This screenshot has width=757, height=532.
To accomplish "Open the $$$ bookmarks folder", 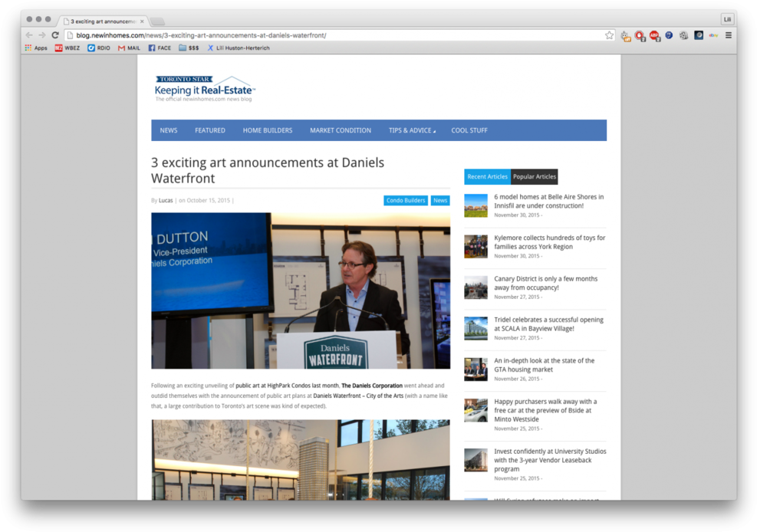I will pyautogui.click(x=189, y=48).
